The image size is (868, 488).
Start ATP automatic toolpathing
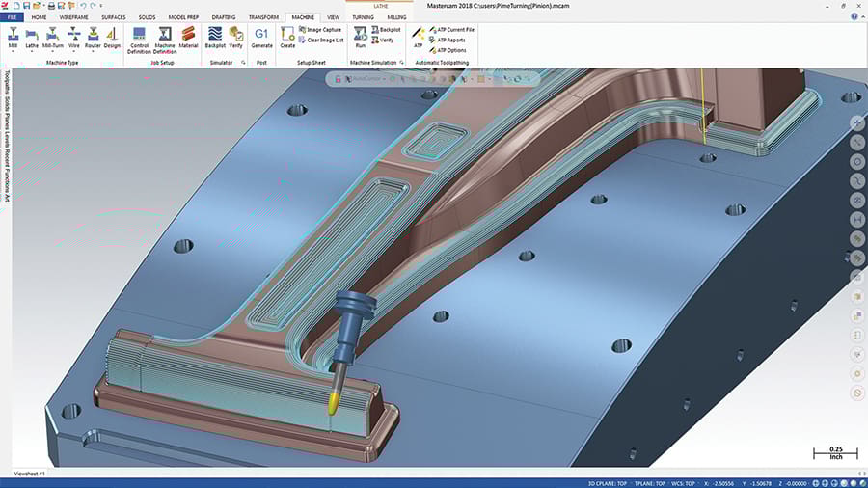click(x=418, y=37)
